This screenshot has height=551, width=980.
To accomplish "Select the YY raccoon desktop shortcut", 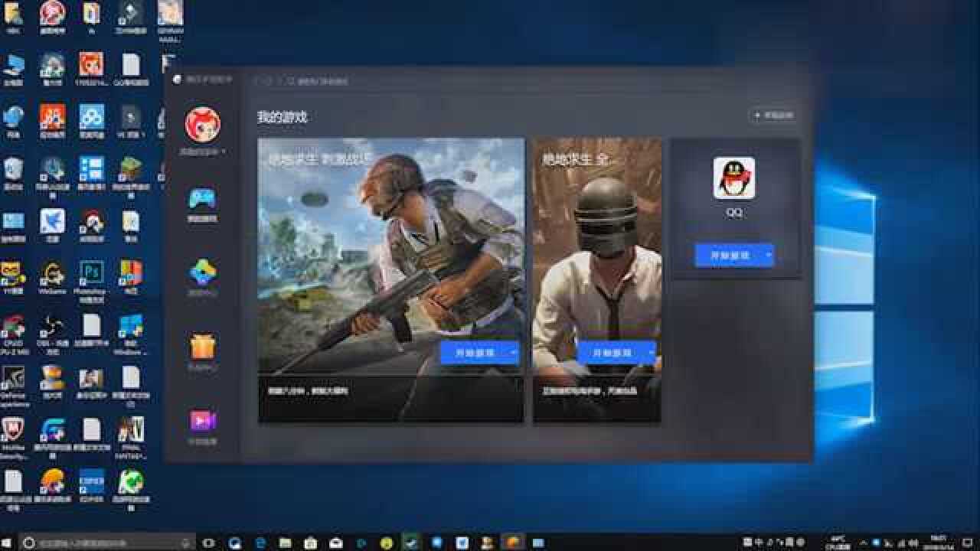I will (x=13, y=278).
